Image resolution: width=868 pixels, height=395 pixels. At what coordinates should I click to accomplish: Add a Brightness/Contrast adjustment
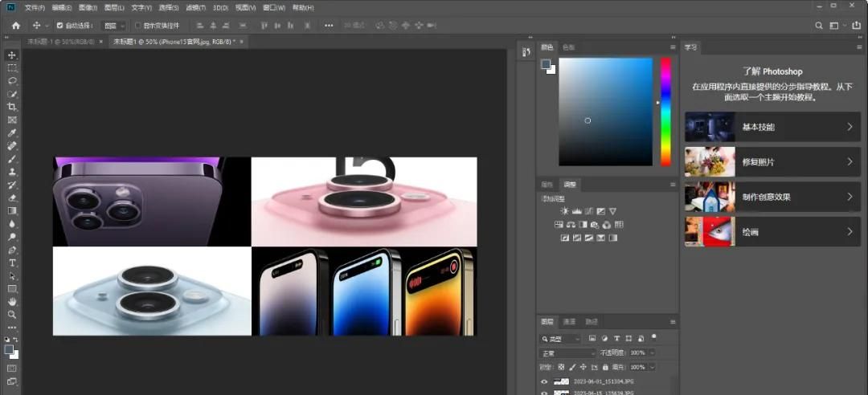coord(564,211)
